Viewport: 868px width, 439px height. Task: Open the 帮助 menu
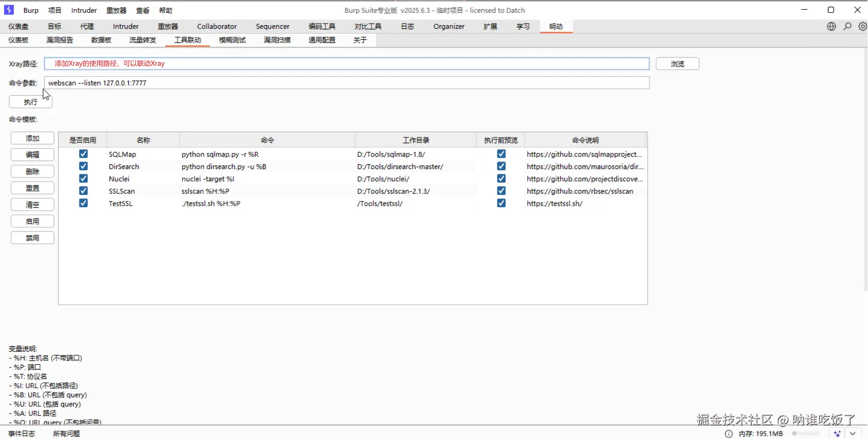coord(166,10)
